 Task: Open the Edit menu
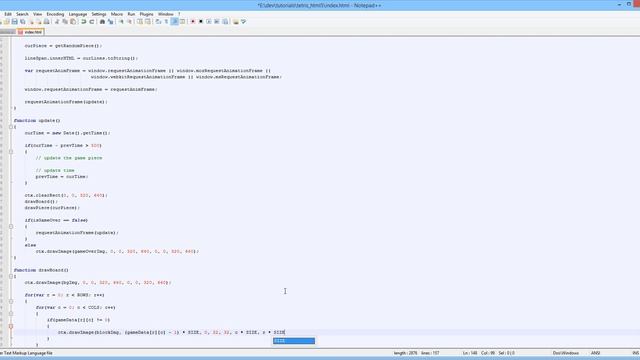8,14
